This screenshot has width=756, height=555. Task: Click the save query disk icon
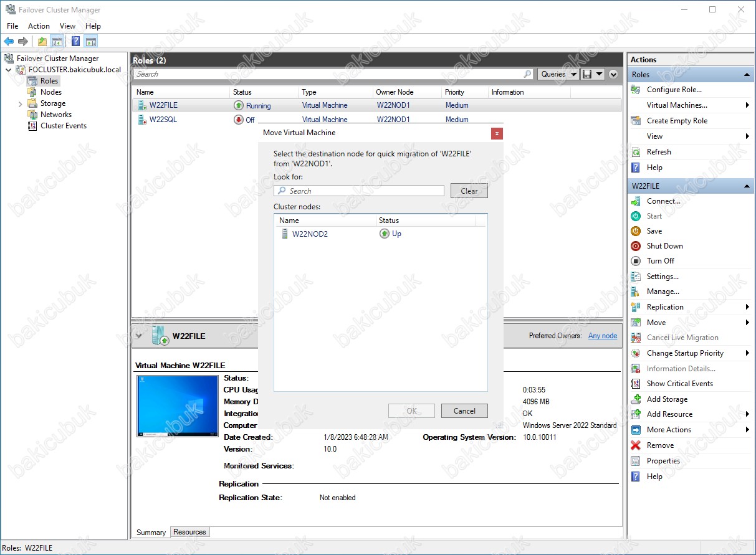(x=586, y=74)
